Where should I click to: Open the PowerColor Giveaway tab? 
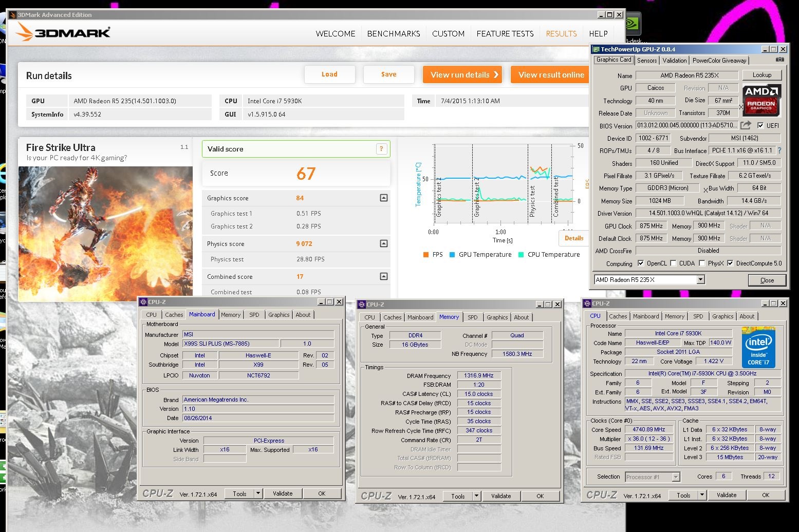[x=719, y=60]
